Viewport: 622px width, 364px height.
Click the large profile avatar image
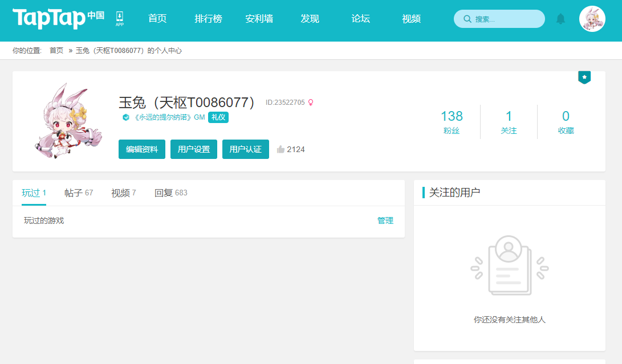pyautogui.click(x=68, y=121)
